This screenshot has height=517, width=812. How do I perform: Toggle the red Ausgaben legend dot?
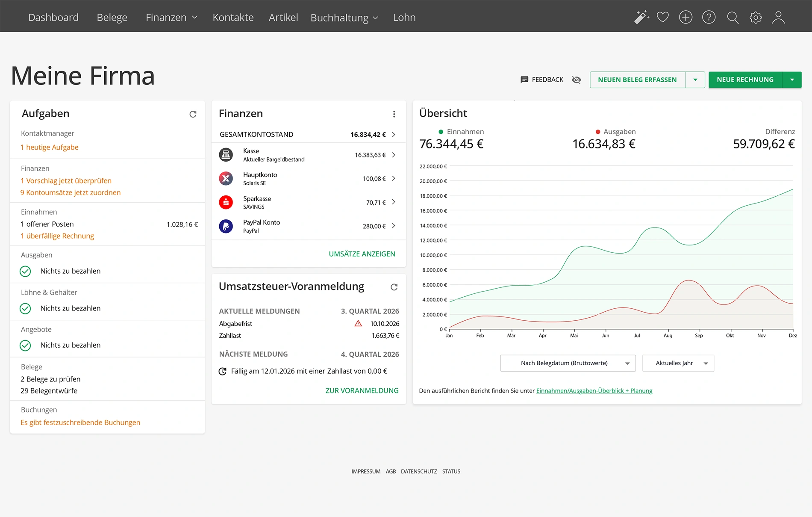[598, 132]
